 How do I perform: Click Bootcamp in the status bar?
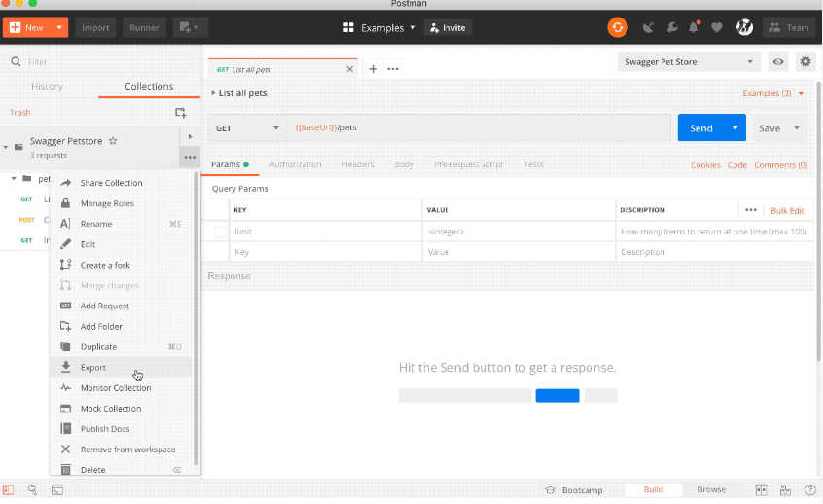coord(574,489)
